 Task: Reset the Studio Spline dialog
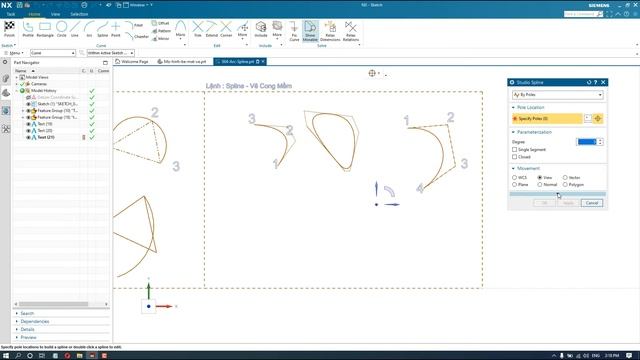[x=589, y=82]
